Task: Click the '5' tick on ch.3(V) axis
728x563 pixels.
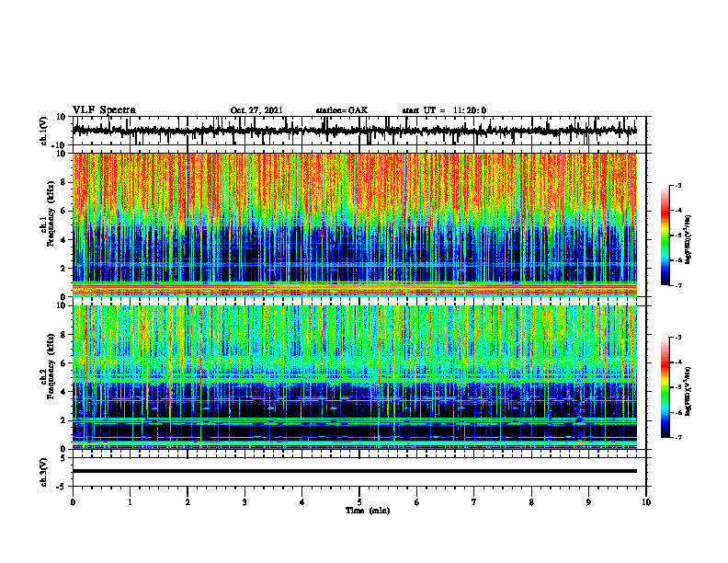Action: 64,458
